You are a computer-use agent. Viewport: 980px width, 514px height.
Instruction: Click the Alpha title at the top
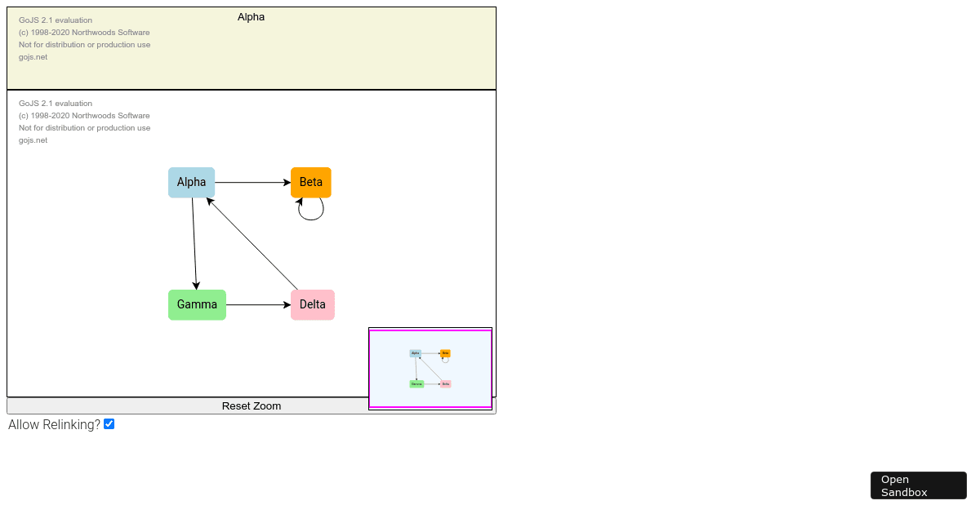coord(251,16)
